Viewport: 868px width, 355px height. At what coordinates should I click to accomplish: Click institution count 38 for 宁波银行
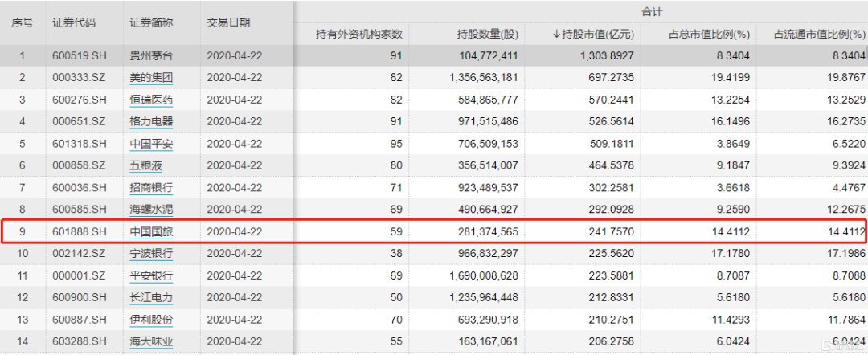[x=396, y=254]
